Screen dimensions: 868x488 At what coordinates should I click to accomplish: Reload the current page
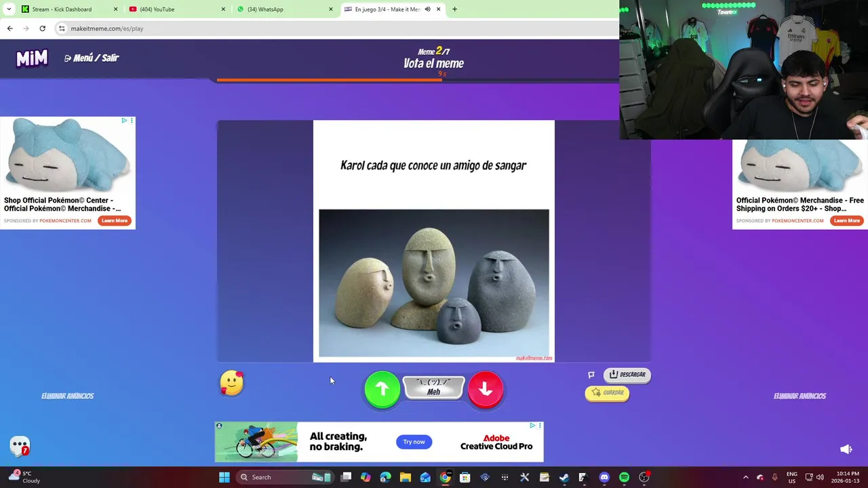tap(42, 28)
